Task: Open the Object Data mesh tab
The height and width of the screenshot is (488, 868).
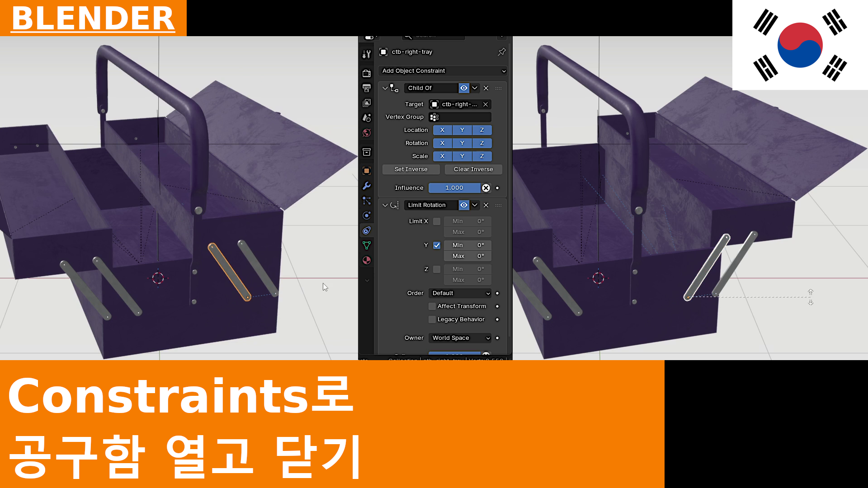Action: tap(367, 245)
